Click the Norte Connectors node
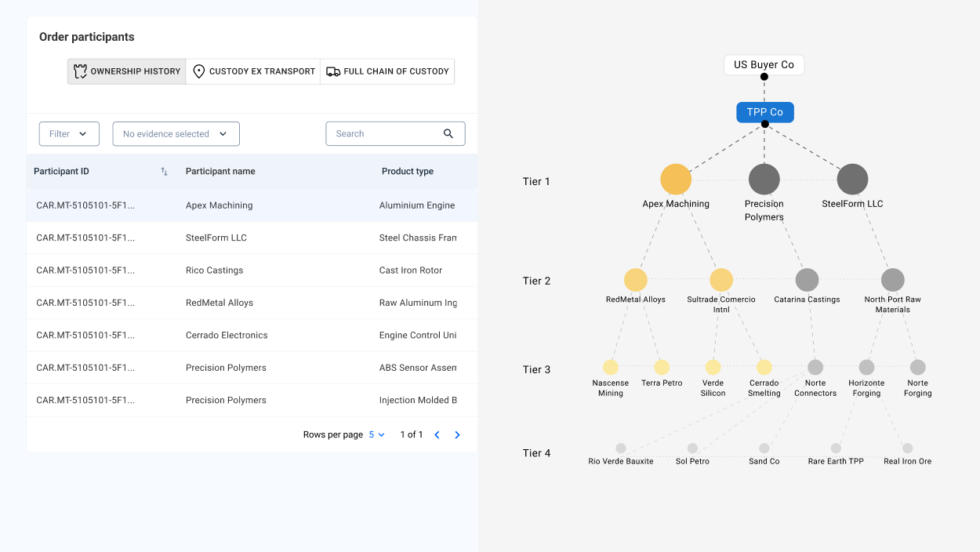Image resolution: width=980 pixels, height=552 pixels. coord(815,367)
